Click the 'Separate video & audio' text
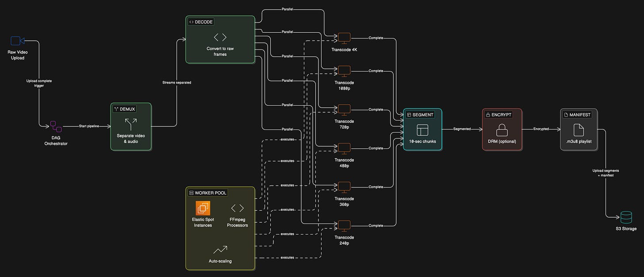 coord(131,138)
